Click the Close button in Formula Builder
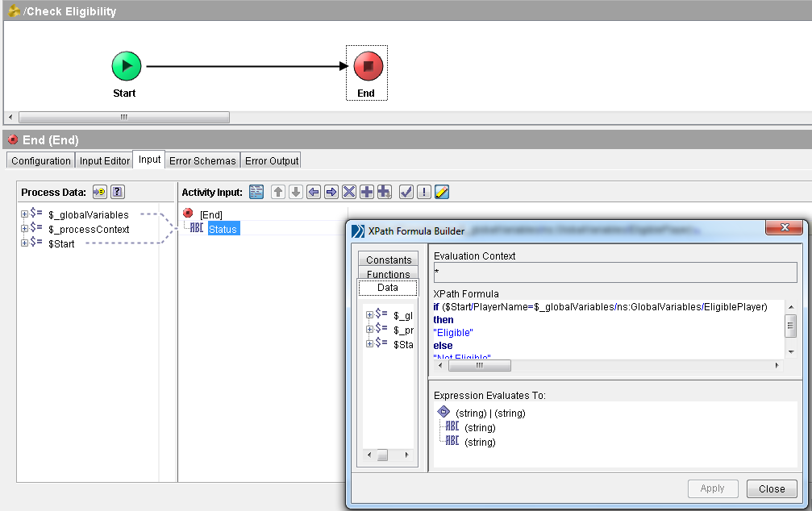812x511 pixels. pos(772,488)
